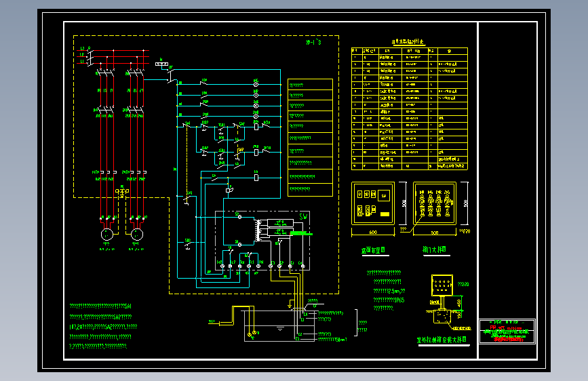Click the outdoor control box drawing on its post
588x381 pixels.
point(442,285)
